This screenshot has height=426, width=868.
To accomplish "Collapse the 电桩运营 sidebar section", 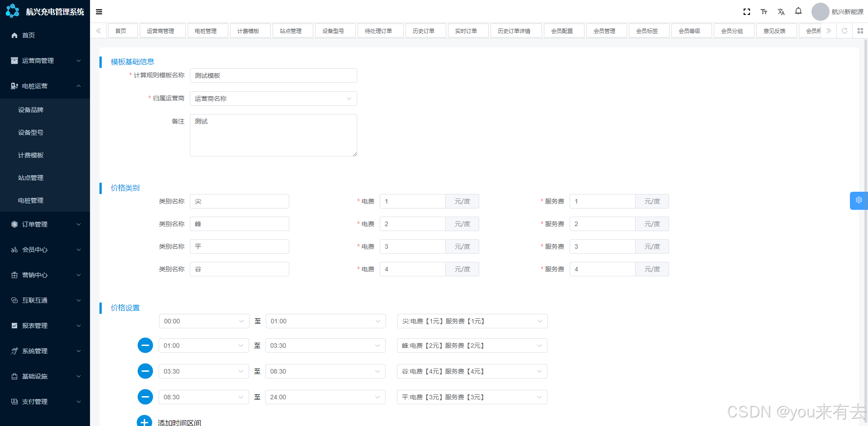I will tap(45, 86).
